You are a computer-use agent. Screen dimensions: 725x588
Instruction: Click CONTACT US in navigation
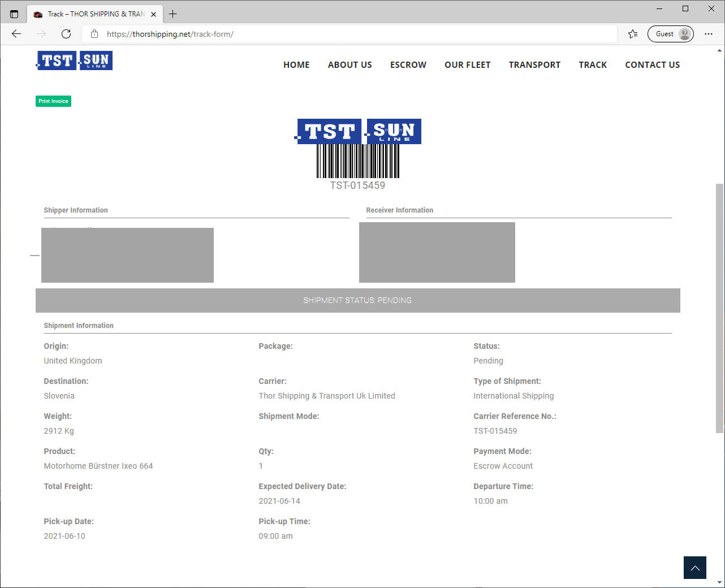652,65
